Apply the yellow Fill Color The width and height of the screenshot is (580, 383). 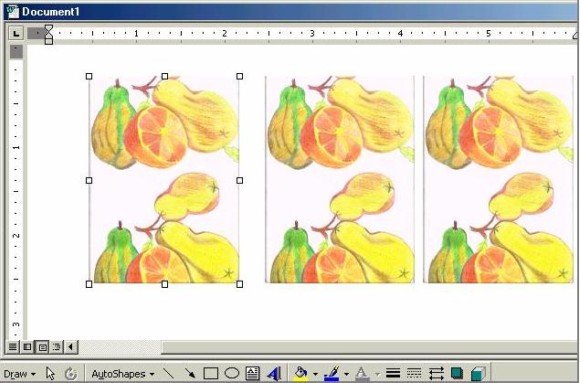point(301,373)
